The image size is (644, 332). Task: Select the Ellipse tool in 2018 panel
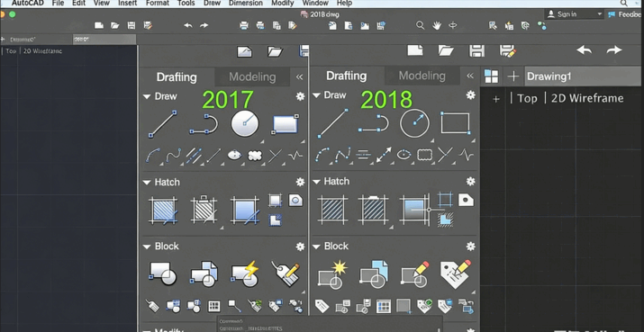[404, 155]
